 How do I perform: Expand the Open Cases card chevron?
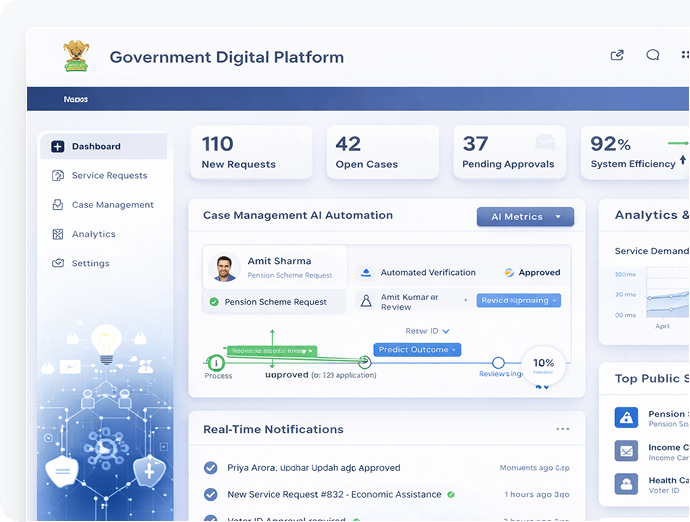(x=424, y=141)
